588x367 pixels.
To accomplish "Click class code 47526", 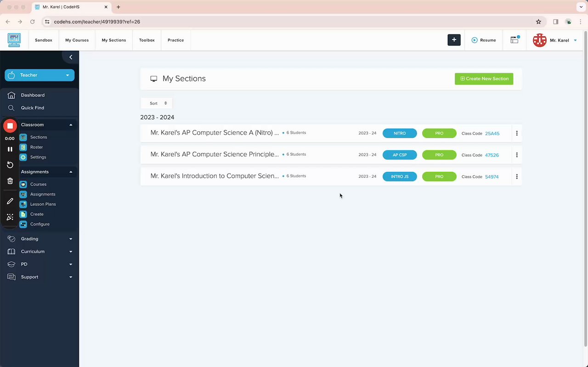I will (x=492, y=155).
